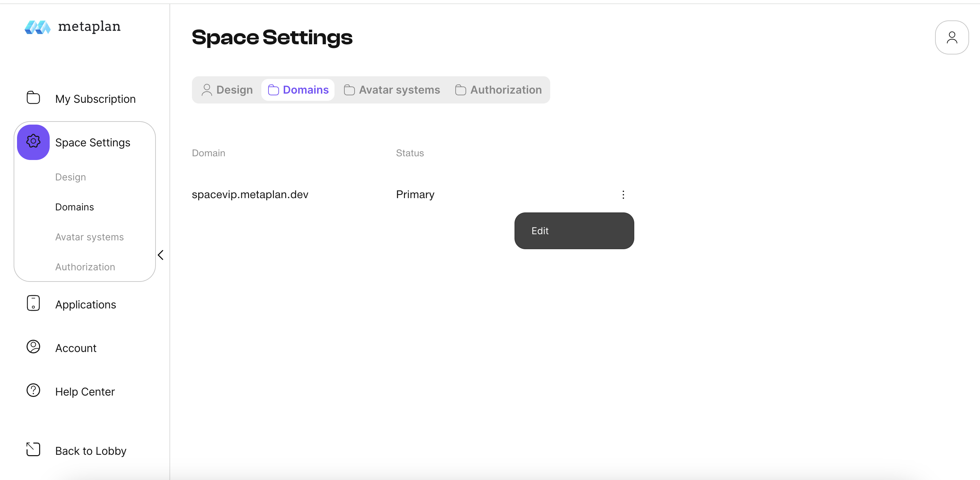Click the purple Space Settings gear icon
This screenshot has height=480, width=980.
[x=33, y=142]
